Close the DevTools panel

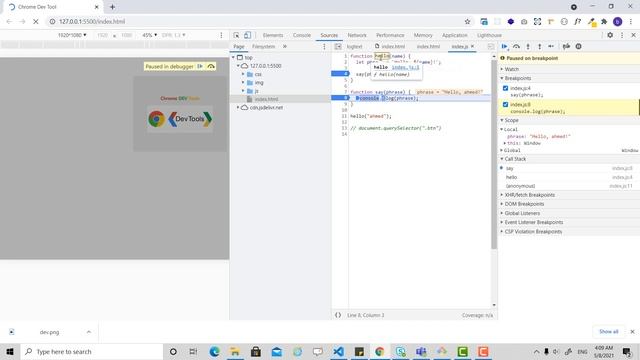pos(633,35)
